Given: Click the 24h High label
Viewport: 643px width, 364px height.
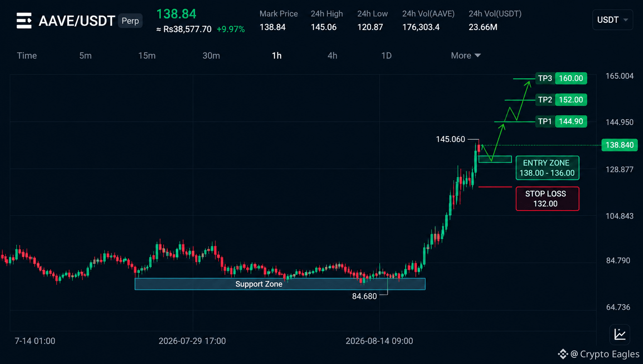Looking at the screenshot, I should (x=327, y=14).
